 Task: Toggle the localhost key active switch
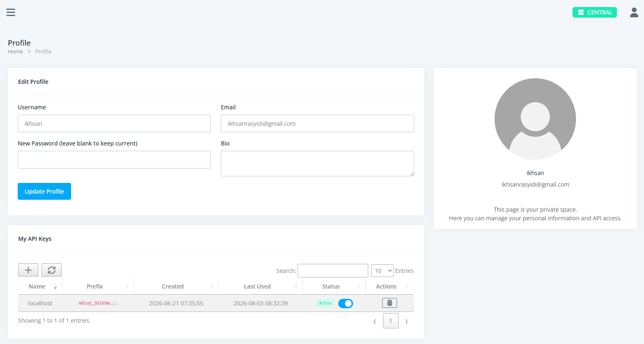[x=346, y=303]
